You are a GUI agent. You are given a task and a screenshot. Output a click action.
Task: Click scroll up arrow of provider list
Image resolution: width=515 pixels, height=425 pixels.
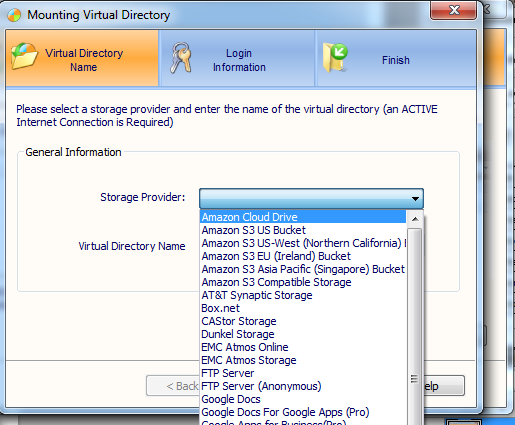[415, 219]
